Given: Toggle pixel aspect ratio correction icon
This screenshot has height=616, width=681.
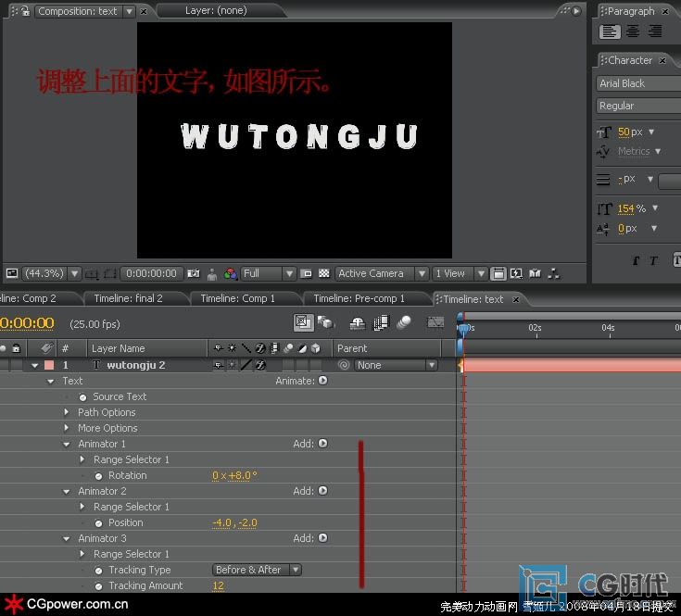Looking at the screenshot, I should click(x=498, y=273).
